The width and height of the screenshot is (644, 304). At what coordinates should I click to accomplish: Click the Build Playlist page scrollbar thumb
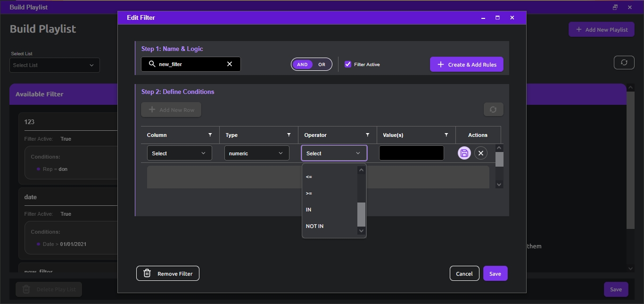click(x=631, y=160)
